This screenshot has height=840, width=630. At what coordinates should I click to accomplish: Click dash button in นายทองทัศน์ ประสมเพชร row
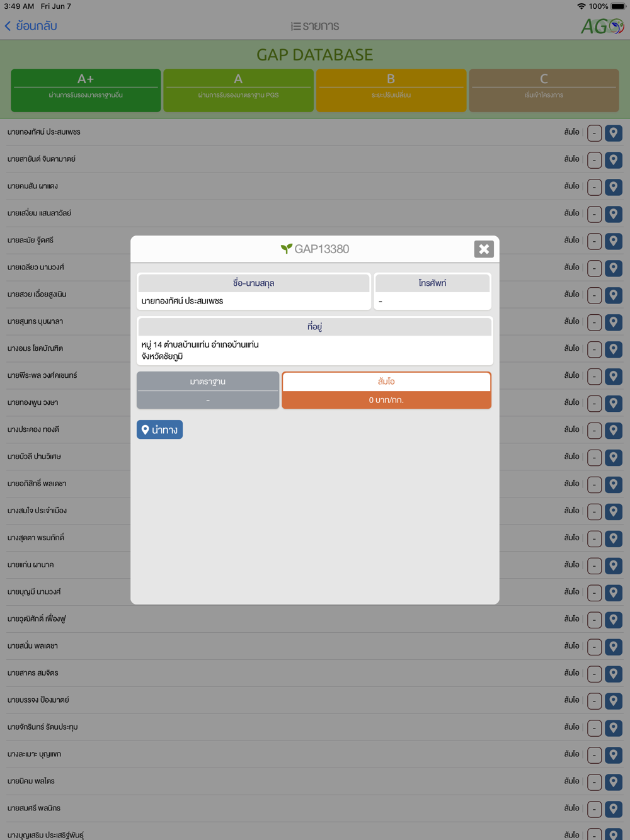594,133
